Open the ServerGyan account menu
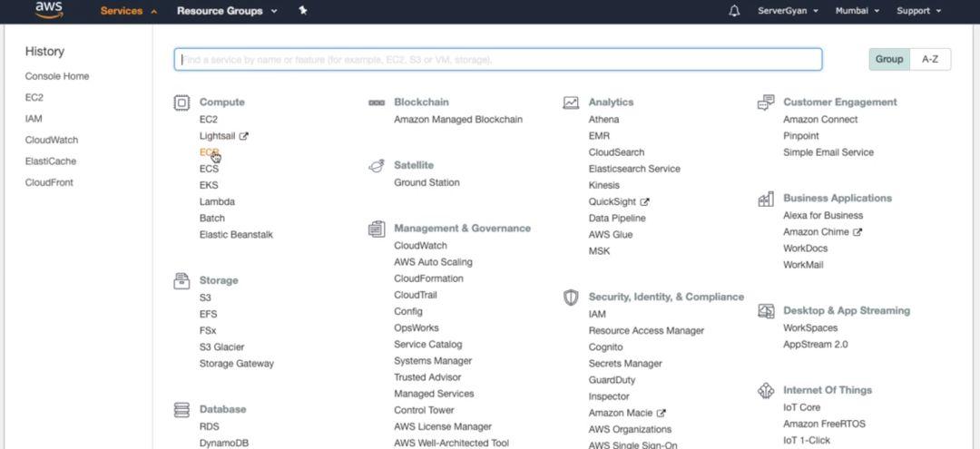 click(x=788, y=11)
